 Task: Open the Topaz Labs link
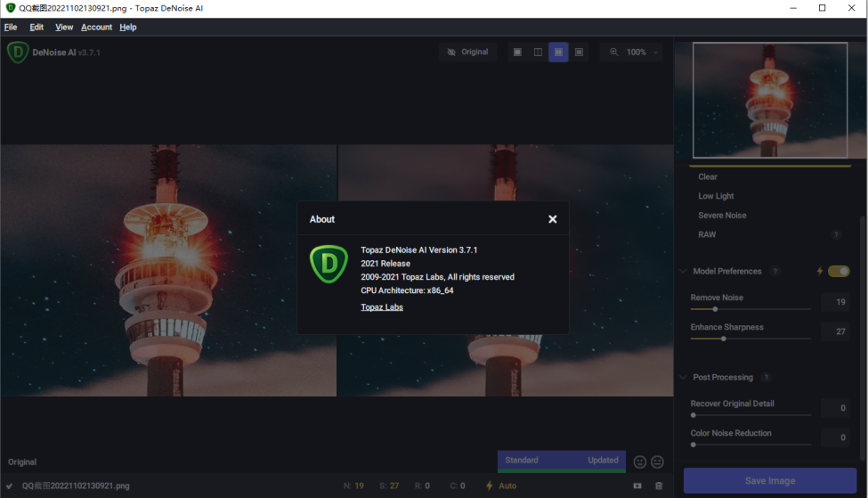pyautogui.click(x=381, y=306)
